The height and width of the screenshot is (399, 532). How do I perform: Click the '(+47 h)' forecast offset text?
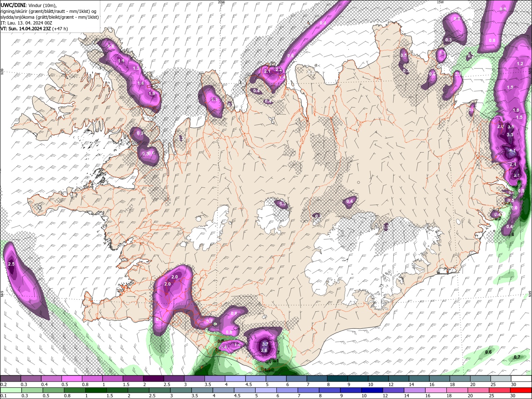(60, 29)
